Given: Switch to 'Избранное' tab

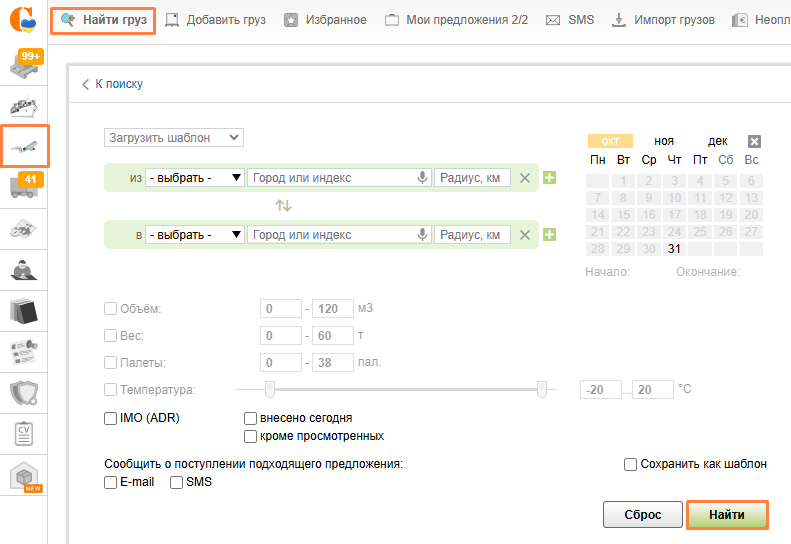Looking at the screenshot, I should click(326, 20).
